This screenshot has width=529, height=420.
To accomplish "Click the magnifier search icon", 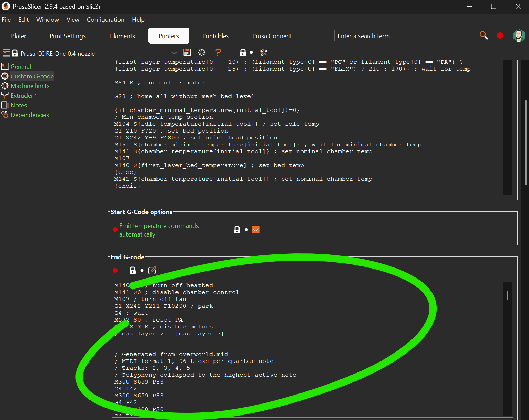I will coord(484,35).
